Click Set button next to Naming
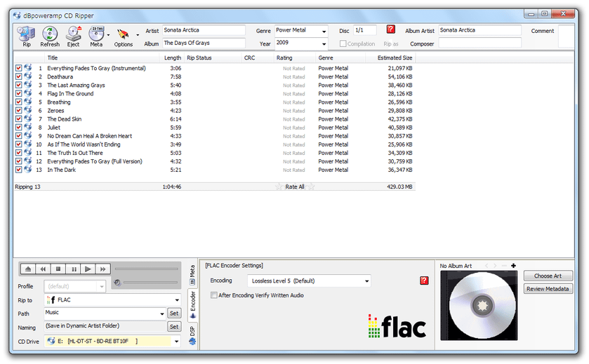The width and height of the screenshot is (589, 364). 174,326
